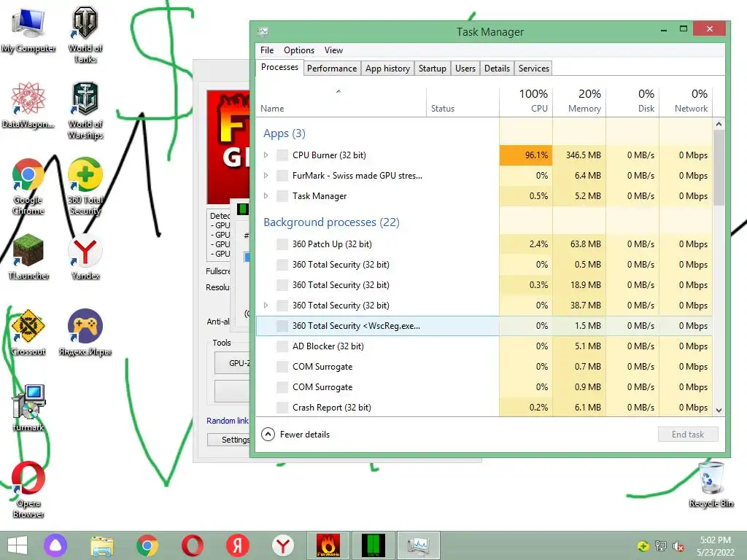747x560 pixels.
Task: Switch to the Services tab
Action: pos(533,69)
